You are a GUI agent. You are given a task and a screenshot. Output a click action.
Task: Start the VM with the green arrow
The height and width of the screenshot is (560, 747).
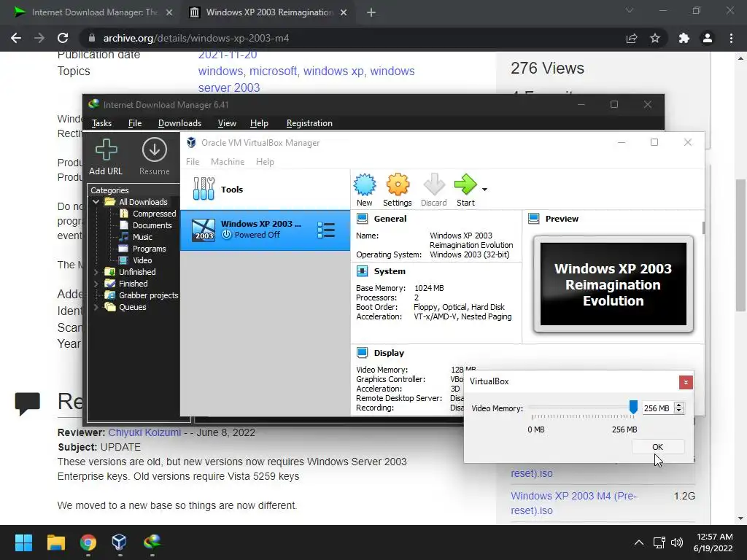click(465, 190)
